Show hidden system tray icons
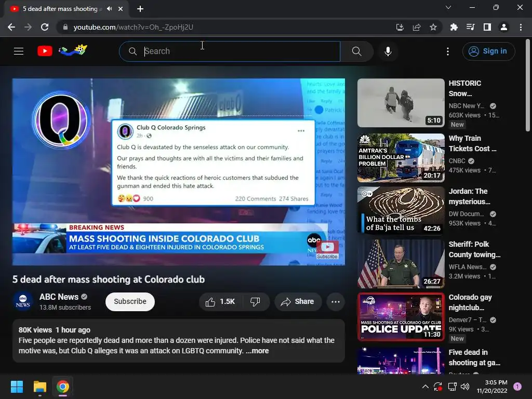This screenshot has height=399, width=532. [x=425, y=387]
